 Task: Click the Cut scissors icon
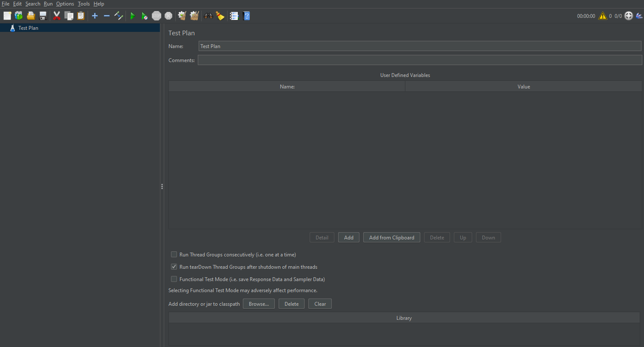(x=57, y=16)
